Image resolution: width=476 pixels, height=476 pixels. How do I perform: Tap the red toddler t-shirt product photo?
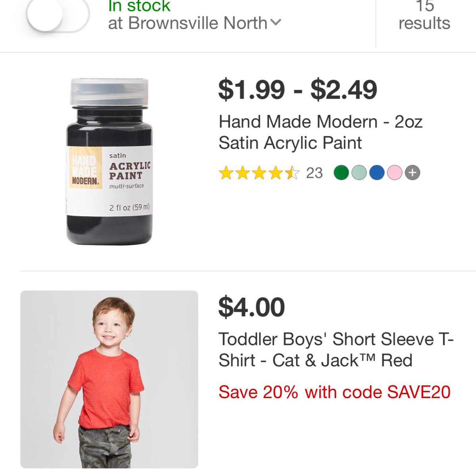[x=109, y=380]
